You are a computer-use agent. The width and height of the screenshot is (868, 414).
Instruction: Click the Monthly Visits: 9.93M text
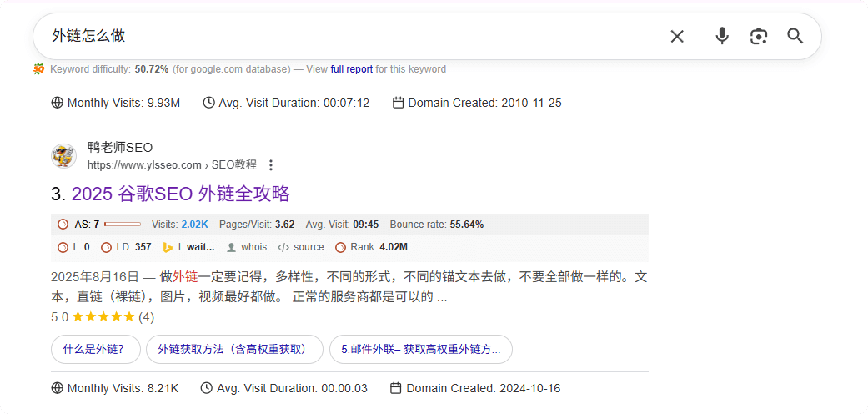click(x=123, y=103)
